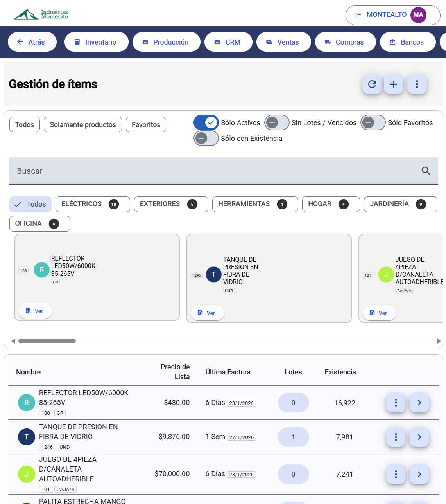Select the Favoritos filter tab

(146, 124)
